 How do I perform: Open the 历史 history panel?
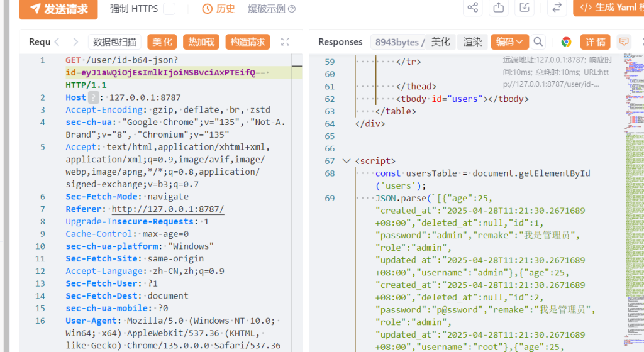(x=219, y=9)
